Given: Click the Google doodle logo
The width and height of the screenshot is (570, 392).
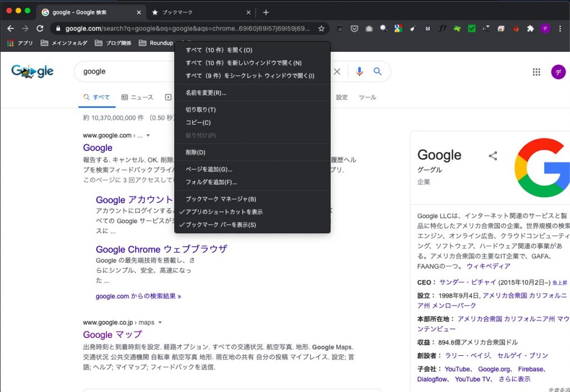Looking at the screenshot, I should [32, 71].
